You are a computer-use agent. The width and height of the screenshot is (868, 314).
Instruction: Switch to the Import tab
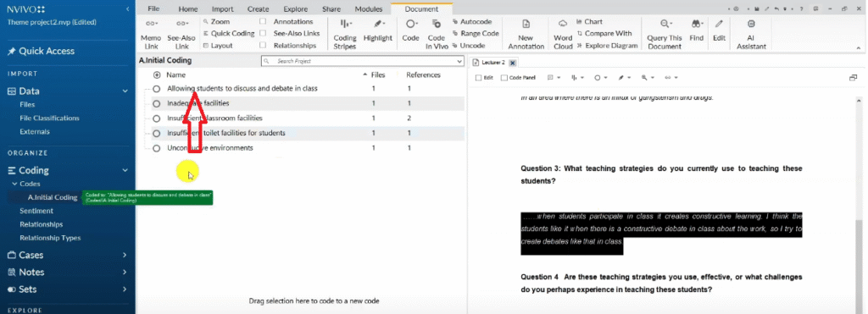[x=223, y=8]
